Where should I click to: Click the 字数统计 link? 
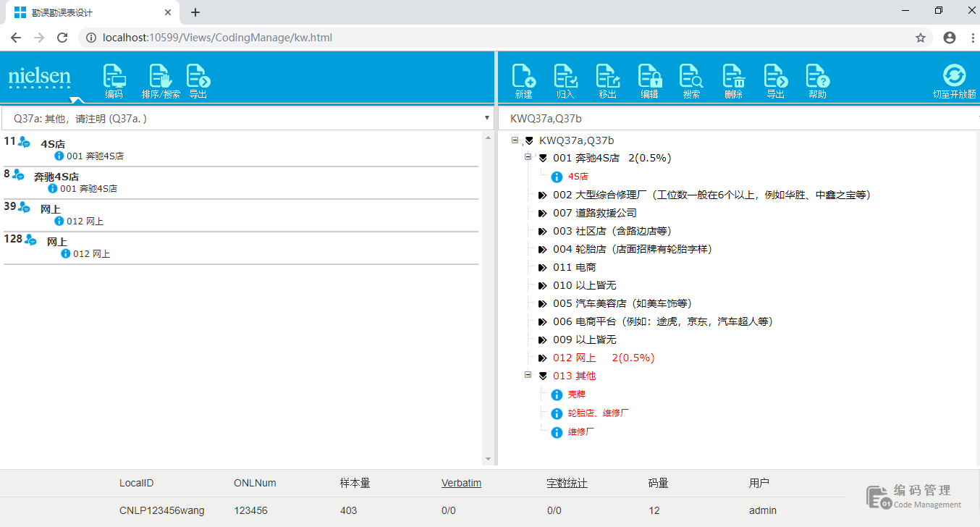coord(567,483)
